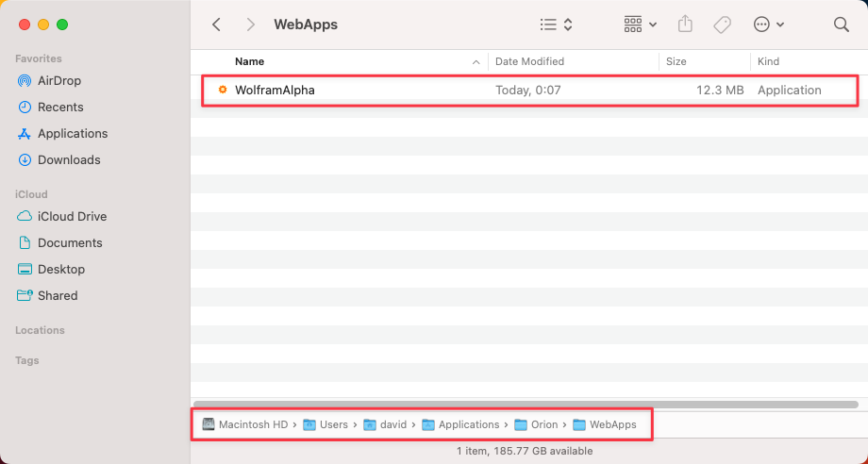Viewport: 868px width, 464px height.
Task: Open the More actions ellipsis menu
Action: click(x=768, y=25)
